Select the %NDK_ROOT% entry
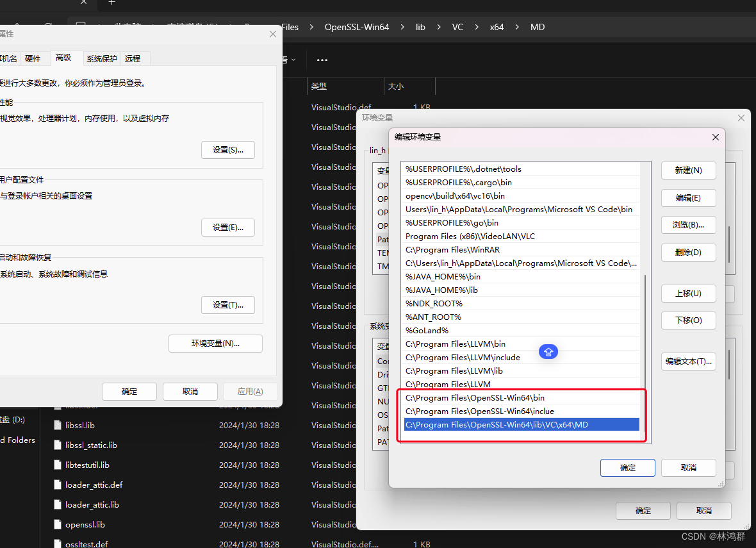 point(522,304)
